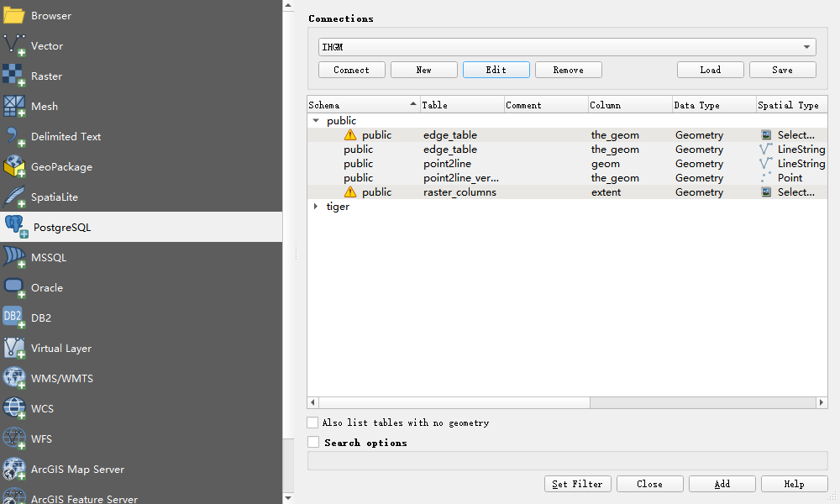Select the point2line_ver... table row

(567, 178)
